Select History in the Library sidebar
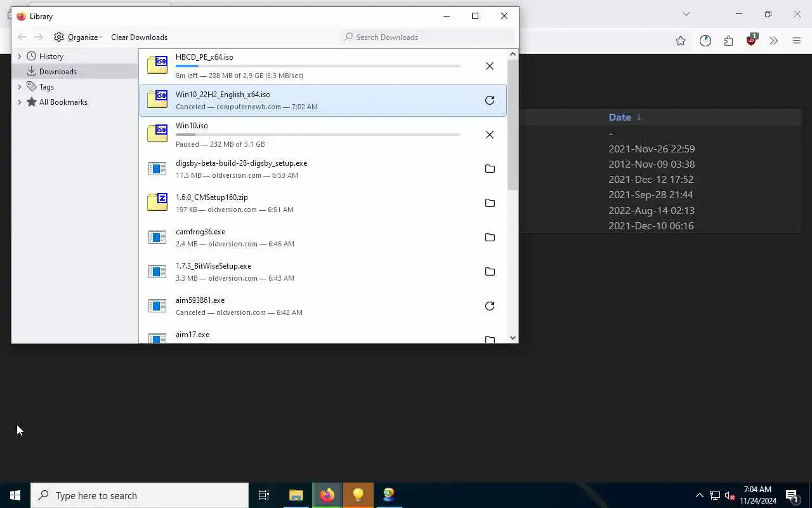This screenshot has width=812, height=508. tap(75, 57)
